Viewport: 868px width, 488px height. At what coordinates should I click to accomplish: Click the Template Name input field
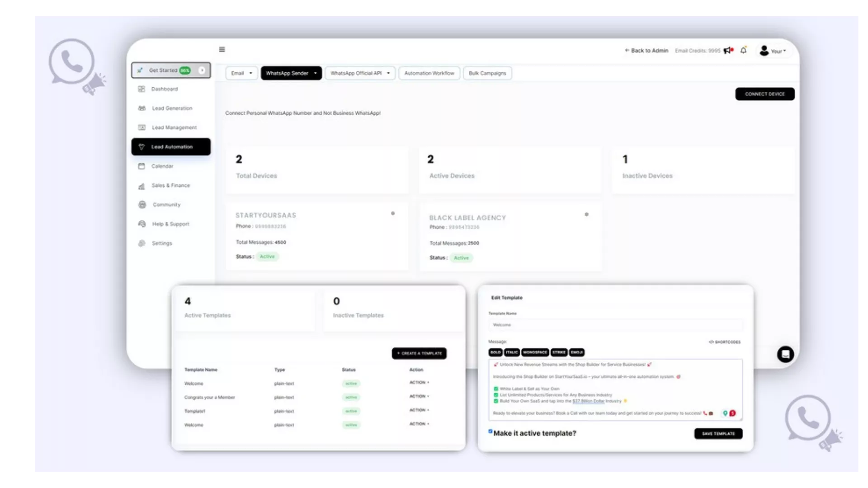615,325
